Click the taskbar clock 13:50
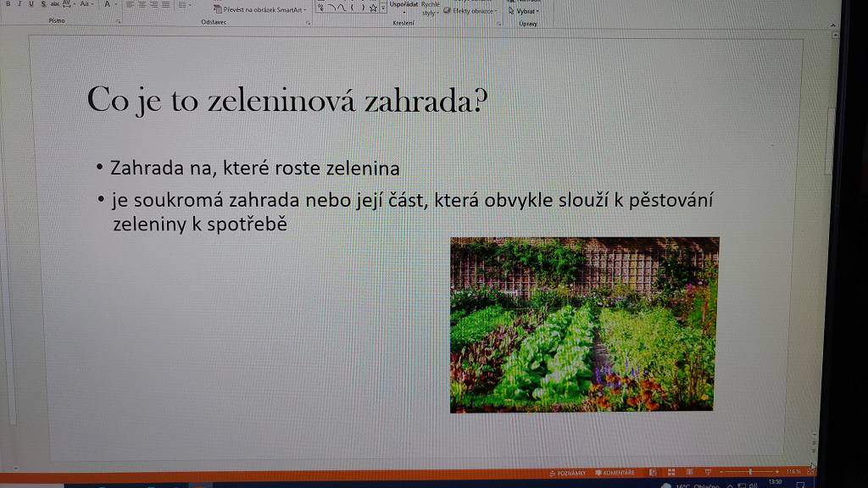Image resolution: width=868 pixels, height=488 pixels. coord(775,482)
